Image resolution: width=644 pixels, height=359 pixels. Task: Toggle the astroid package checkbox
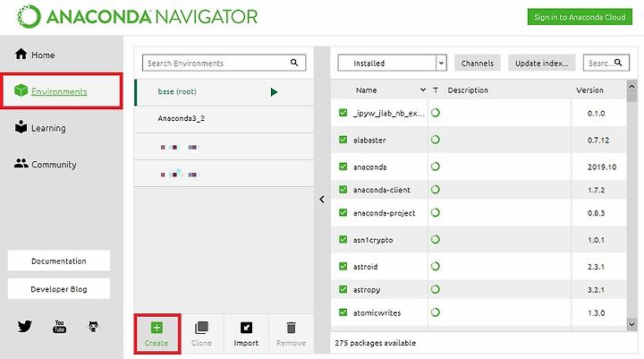(x=343, y=267)
